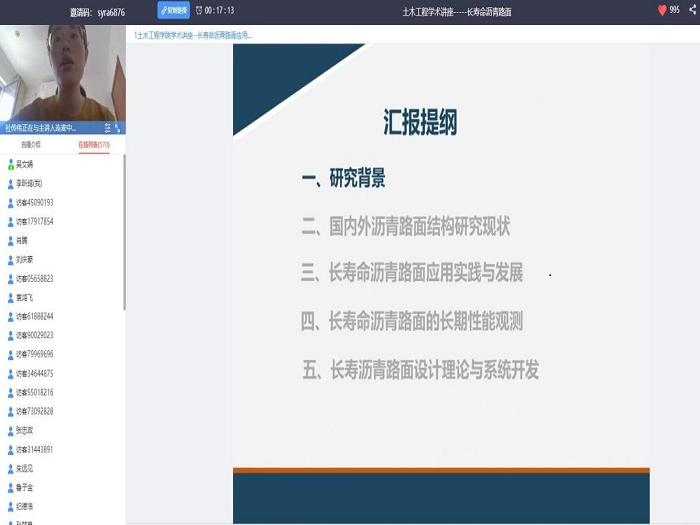700x525 pixels.
Task: Click avatar icon of 访客45090193
Action: pyautogui.click(x=11, y=202)
